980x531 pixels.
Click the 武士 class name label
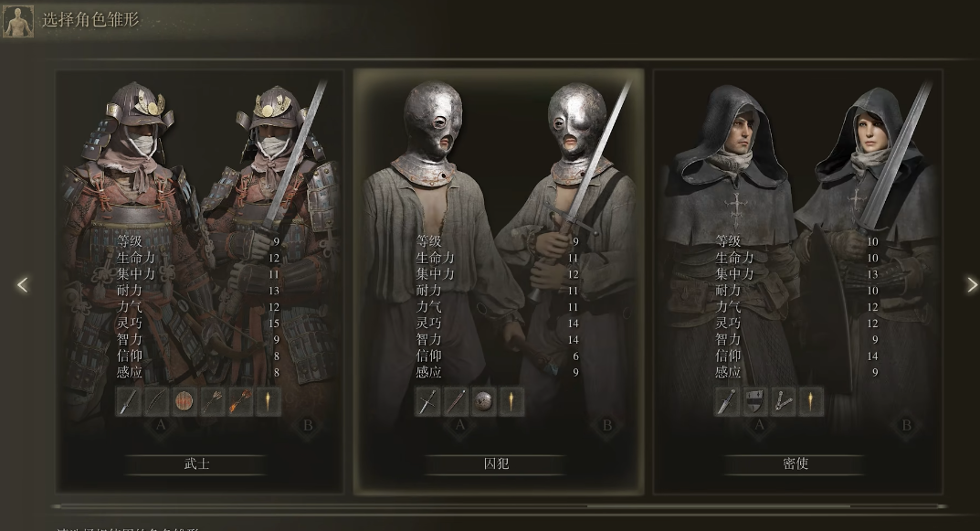coord(197,464)
